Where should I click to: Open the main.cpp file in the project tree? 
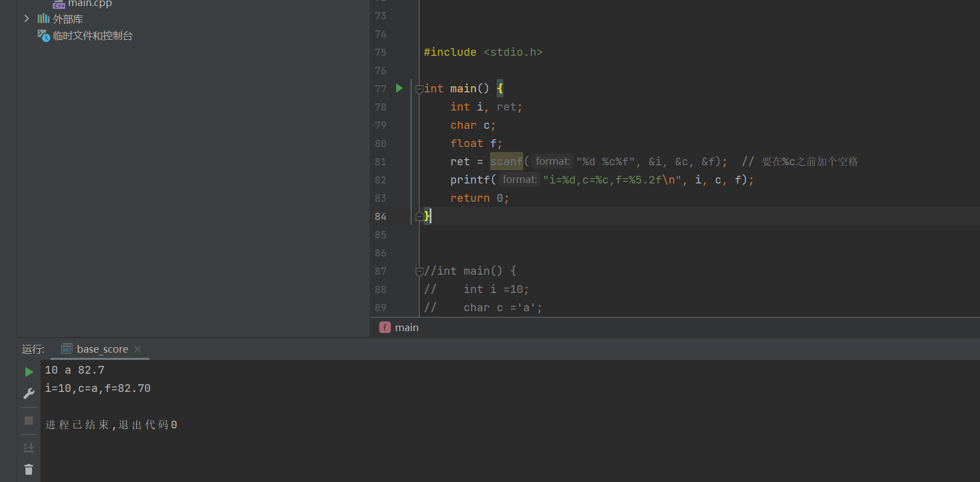[x=89, y=3]
